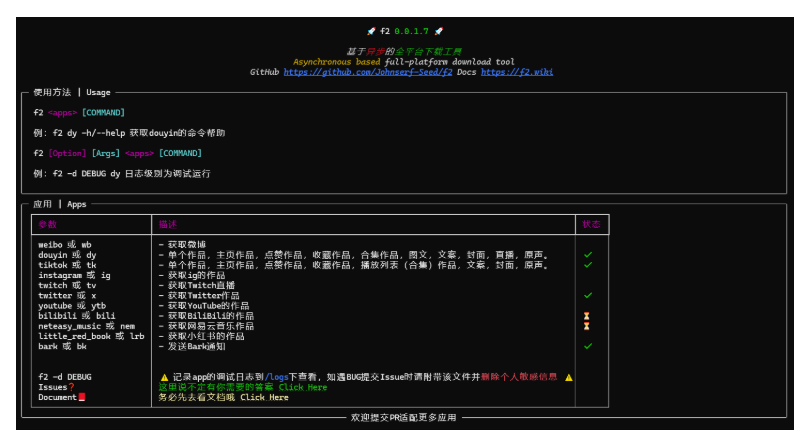Click the description '获取网易云音乐作品'

point(210,326)
